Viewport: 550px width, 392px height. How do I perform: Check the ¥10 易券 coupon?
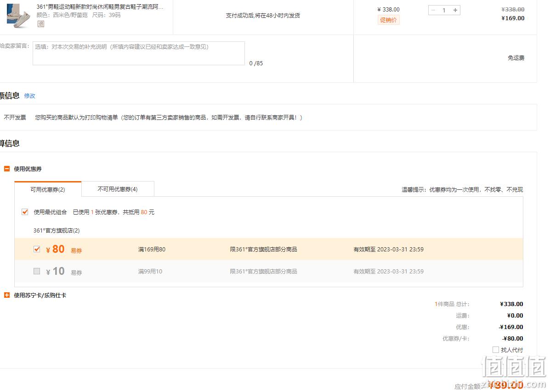tap(36, 271)
